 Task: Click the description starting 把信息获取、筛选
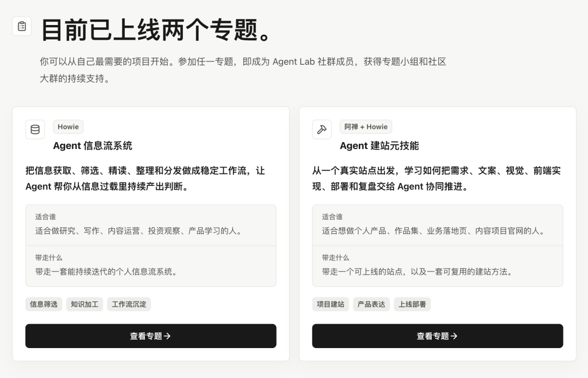[x=145, y=179]
